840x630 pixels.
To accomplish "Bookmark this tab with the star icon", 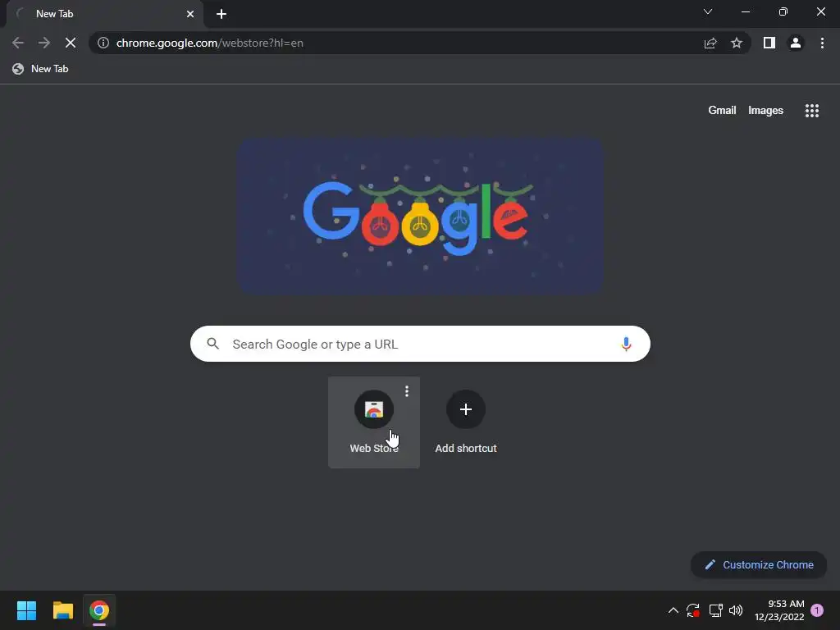I will (x=737, y=43).
